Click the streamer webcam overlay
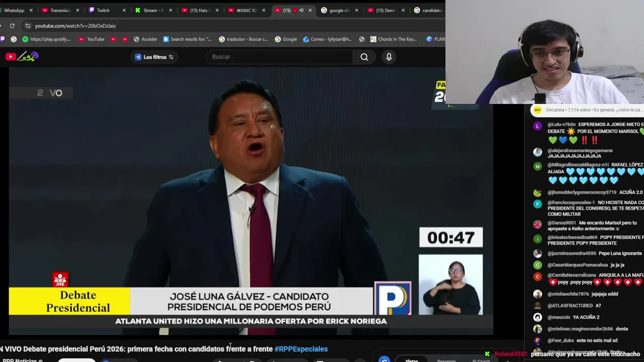 (x=544, y=52)
